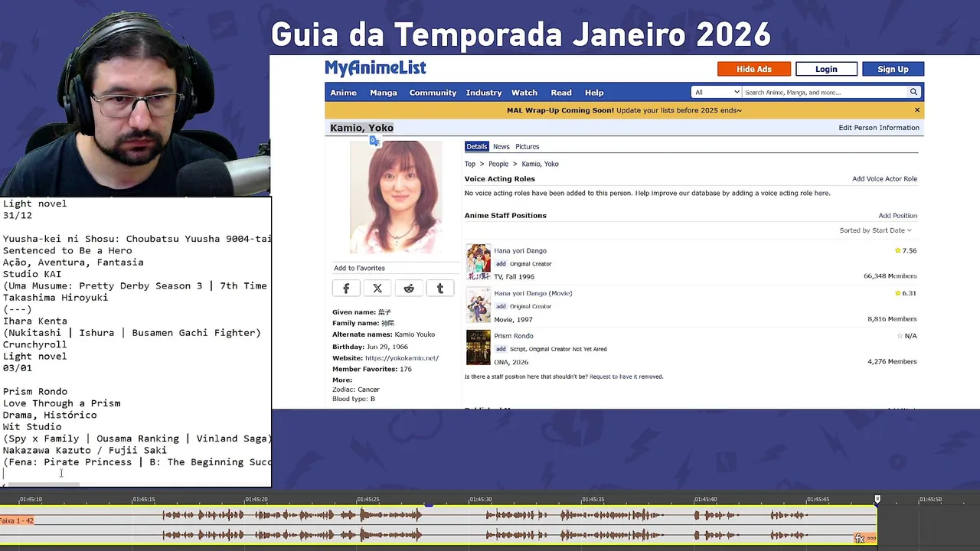This screenshot has height=551, width=980.
Task: Click add button under Prism Rondo
Action: (501, 349)
